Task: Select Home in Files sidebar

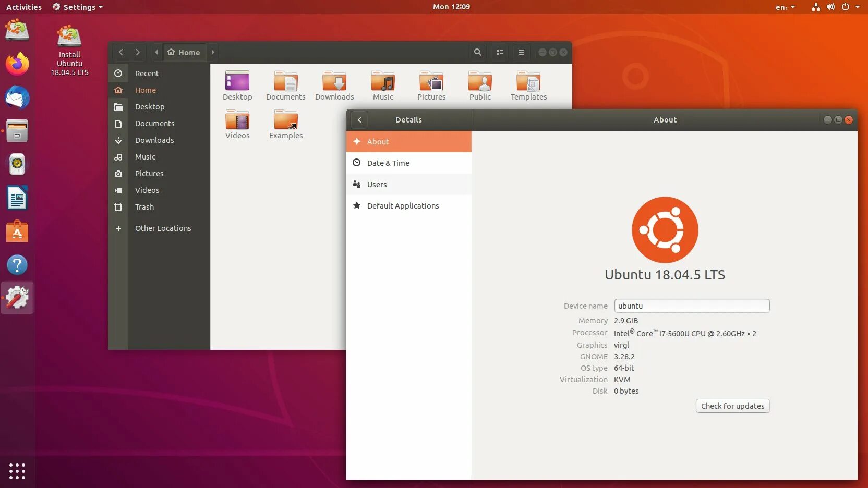Action: click(x=159, y=90)
